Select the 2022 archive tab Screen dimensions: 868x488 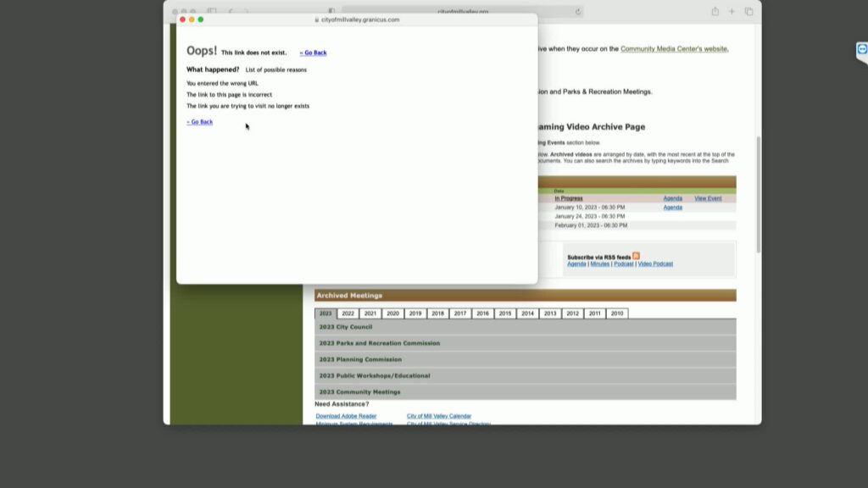pyautogui.click(x=348, y=313)
